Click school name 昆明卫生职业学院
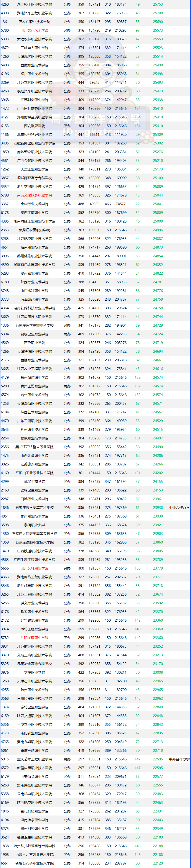Viewport: 191px width, 868px height. pos(35,334)
